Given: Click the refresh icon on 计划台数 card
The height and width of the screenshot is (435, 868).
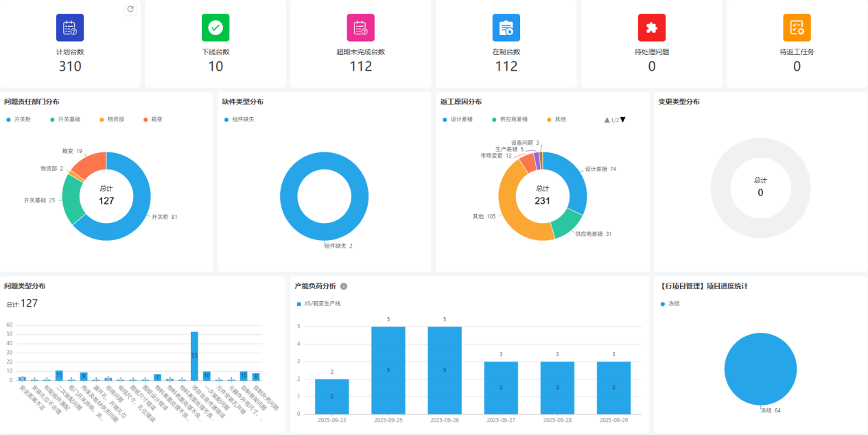Looking at the screenshot, I should [x=130, y=9].
